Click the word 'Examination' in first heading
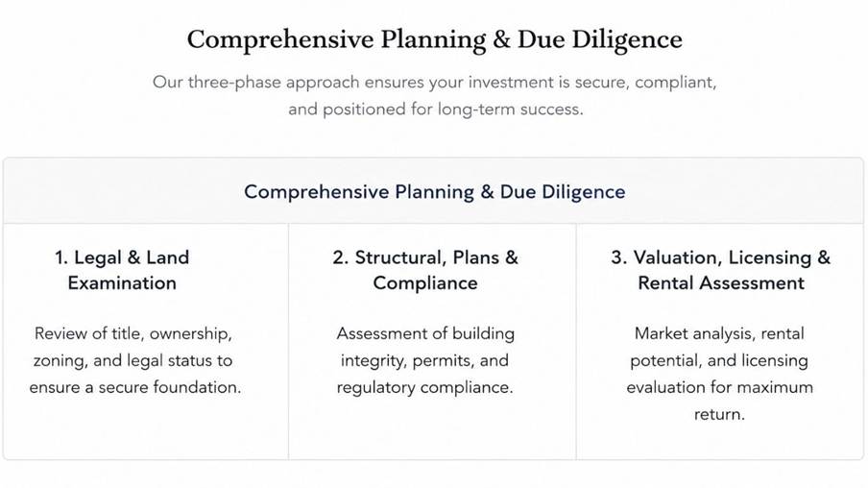 click(x=122, y=283)
